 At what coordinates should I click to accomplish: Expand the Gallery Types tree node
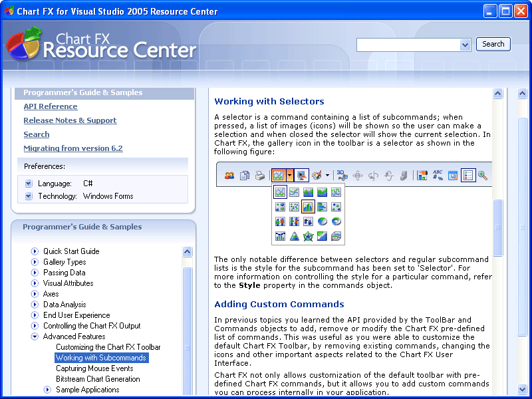[x=35, y=262]
